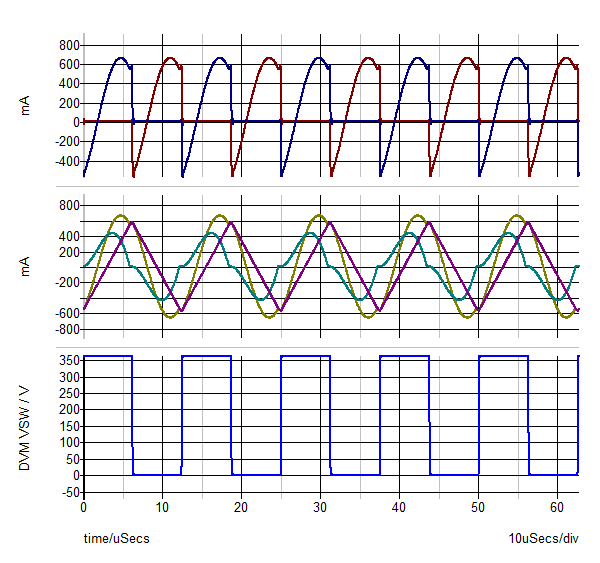
Task: Click the 800 tick on top plot axis
Action: (x=68, y=46)
